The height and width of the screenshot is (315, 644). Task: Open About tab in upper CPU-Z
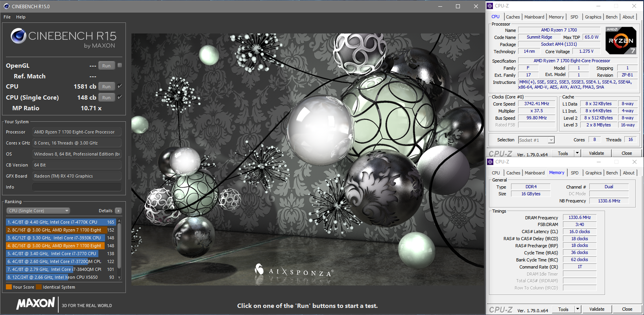point(628,17)
